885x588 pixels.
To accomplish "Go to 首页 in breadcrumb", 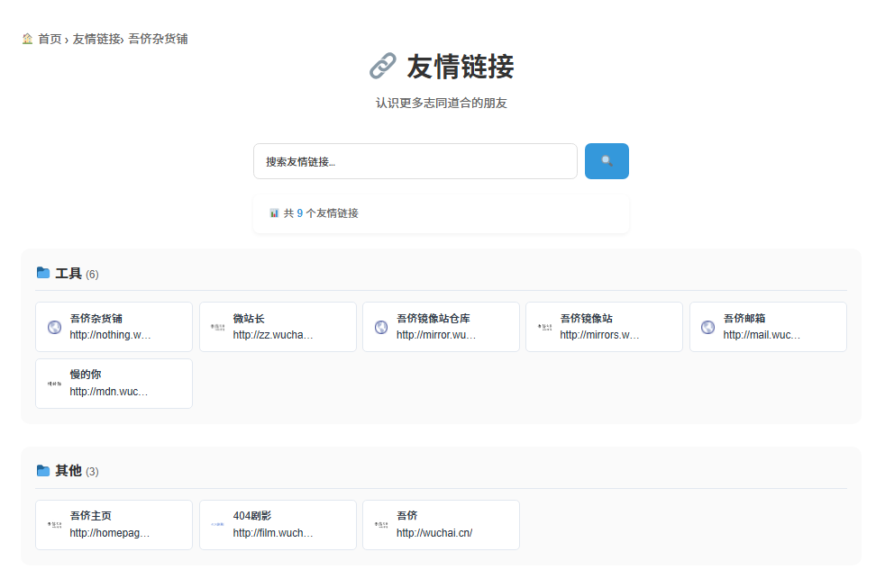I will point(50,39).
